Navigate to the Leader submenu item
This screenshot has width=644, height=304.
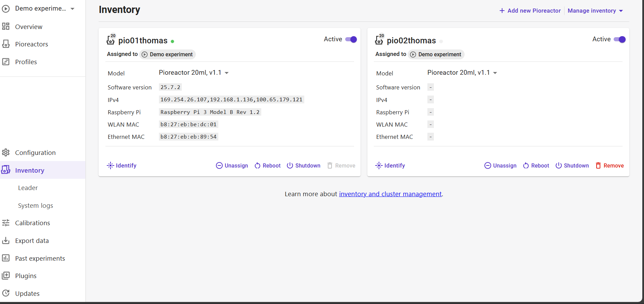(x=28, y=188)
